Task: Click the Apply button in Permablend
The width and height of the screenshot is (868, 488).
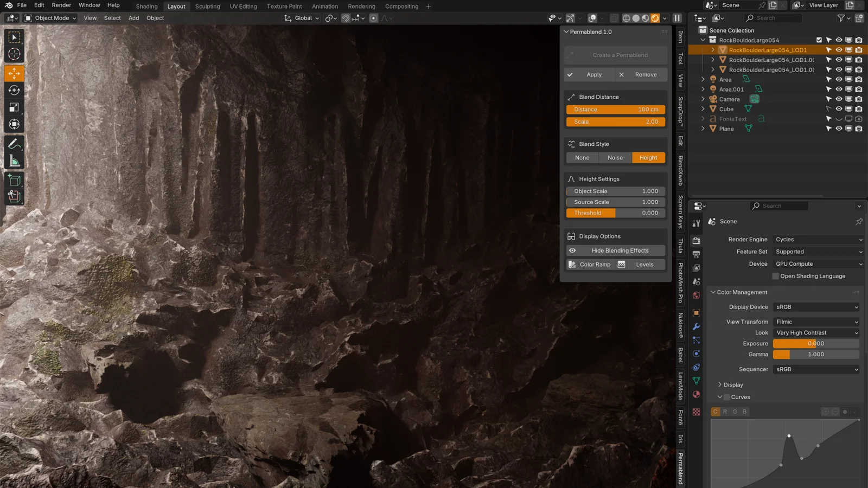Action: pyautogui.click(x=589, y=74)
